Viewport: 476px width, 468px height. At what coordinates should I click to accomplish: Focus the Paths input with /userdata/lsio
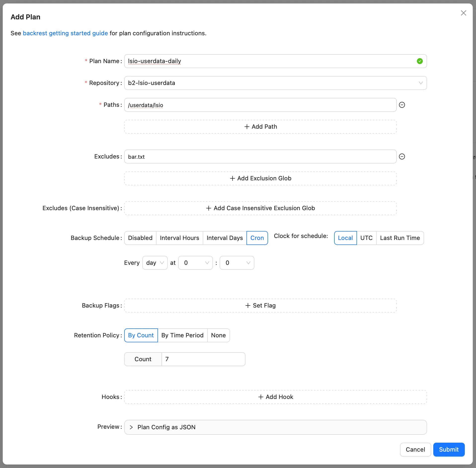pyautogui.click(x=260, y=105)
